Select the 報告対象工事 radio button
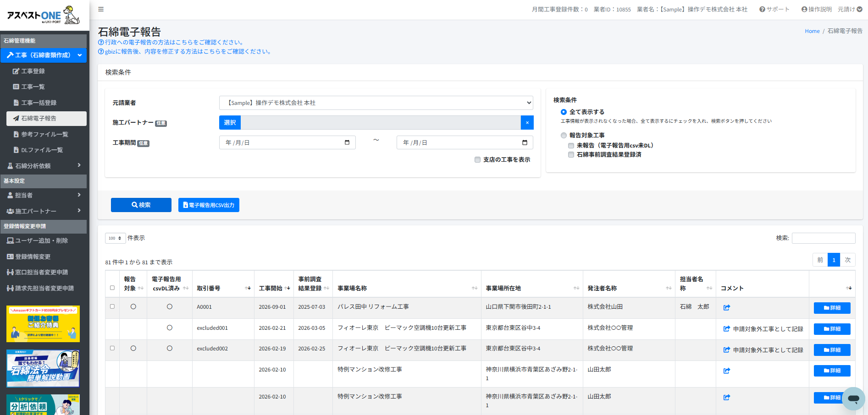The width and height of the screenshot is (868, 415). 564,135
